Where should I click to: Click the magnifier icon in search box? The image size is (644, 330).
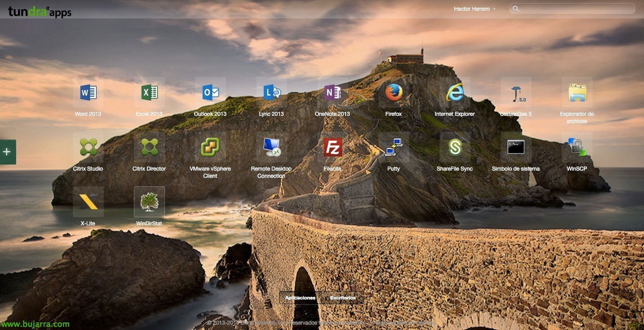click(516, 9)
